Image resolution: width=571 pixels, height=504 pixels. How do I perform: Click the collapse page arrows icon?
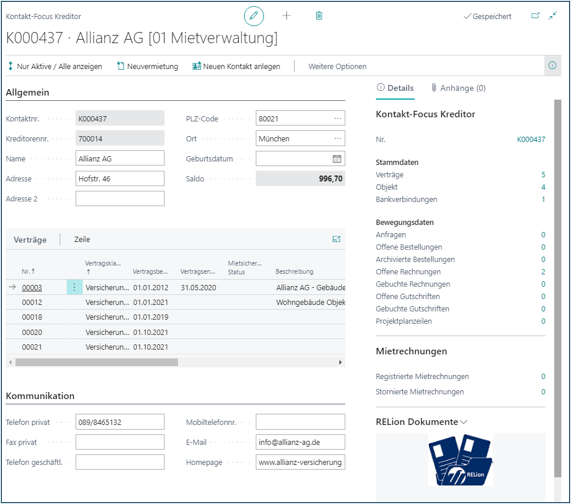(x=553, y=16)
